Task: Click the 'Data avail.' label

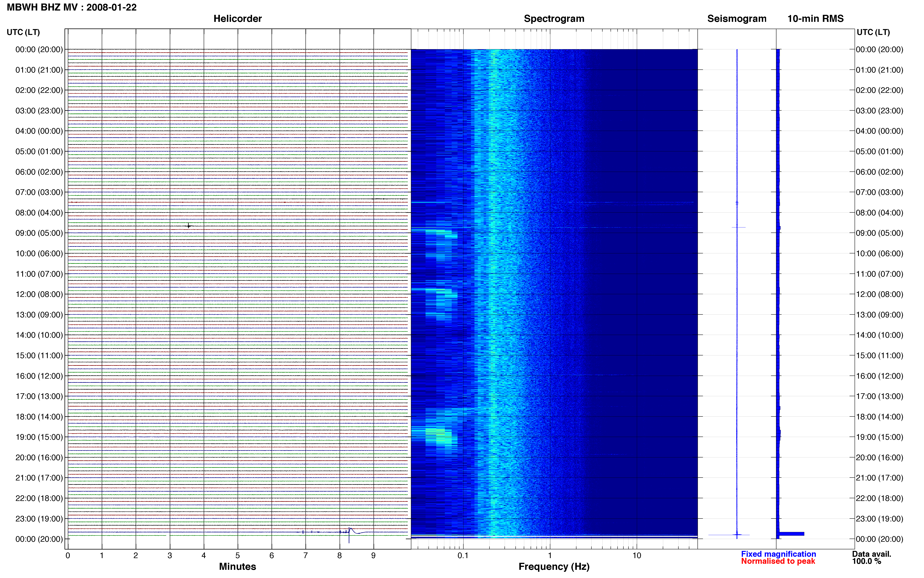Action: point(872,554)
